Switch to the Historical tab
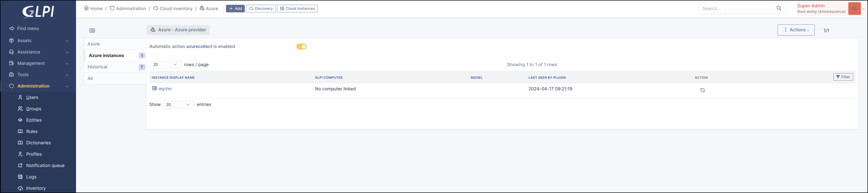Image resolution: width=868 pixels, height=193 pixels. 97,67
